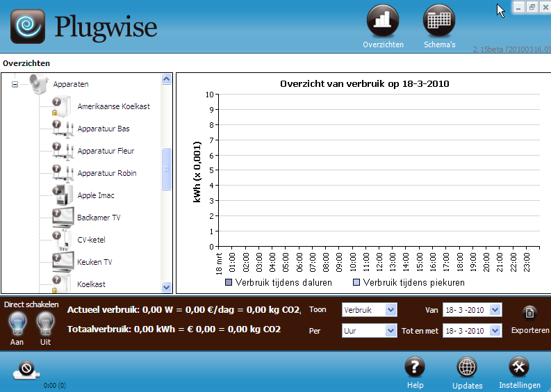This screenshot has width=551, height=392.
Task: Click the disconnected USB stick status icon
Action: 26,370
